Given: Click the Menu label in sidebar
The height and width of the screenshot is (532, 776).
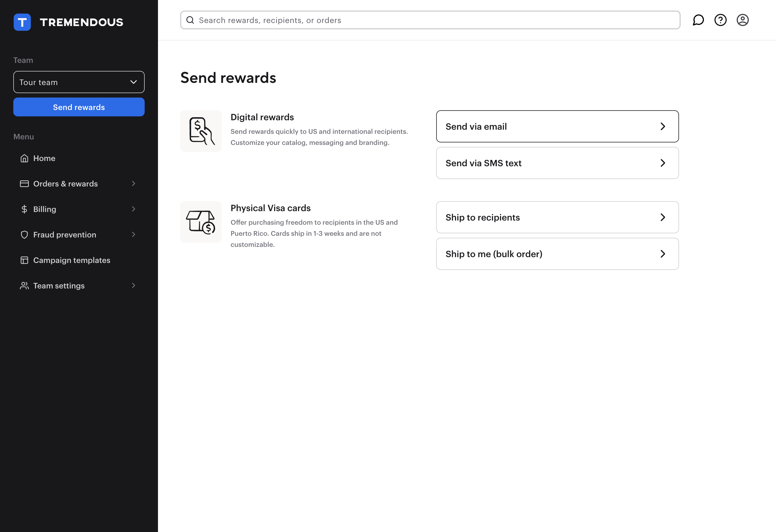Looking at the screenshot, I should click(23, 137).
